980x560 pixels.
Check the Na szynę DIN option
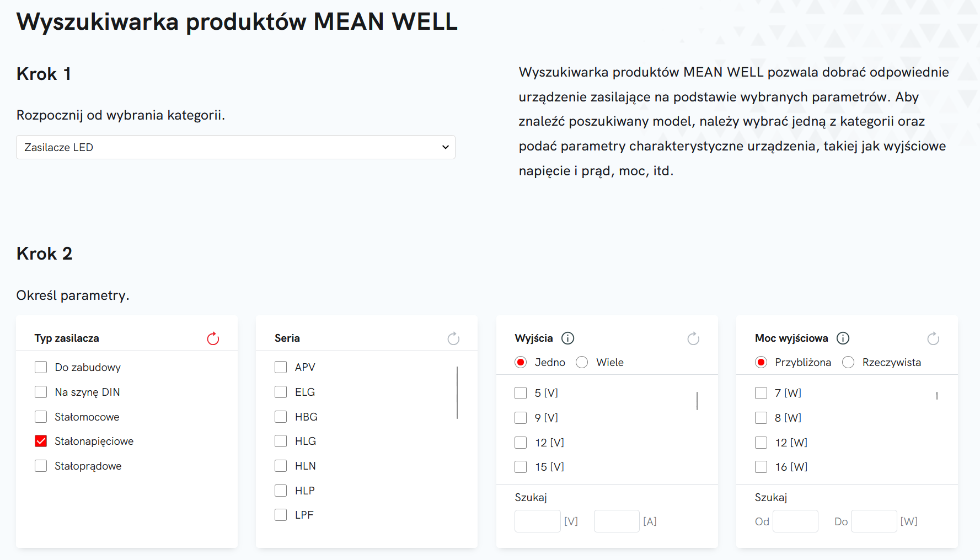pyautogui.click(x=41, y=392)
